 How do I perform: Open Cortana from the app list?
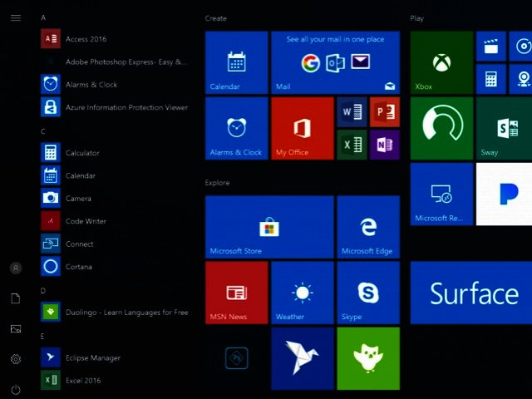(x=116, y=266)
